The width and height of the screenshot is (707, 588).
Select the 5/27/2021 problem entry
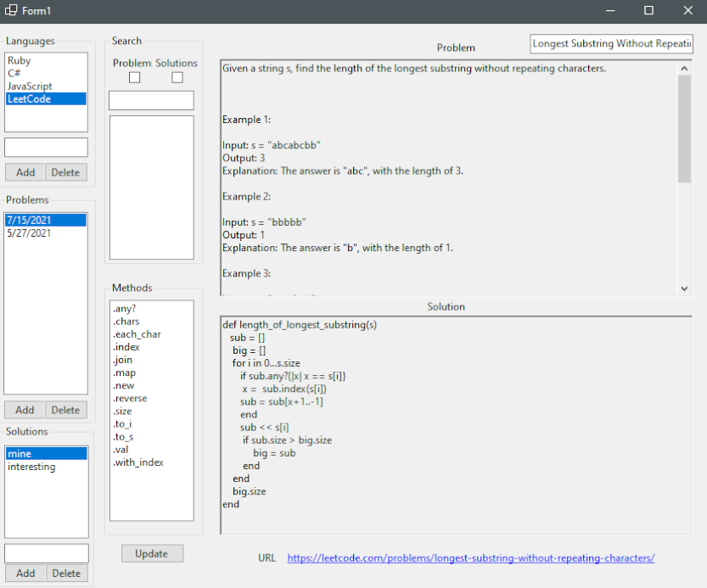[28, 233]
